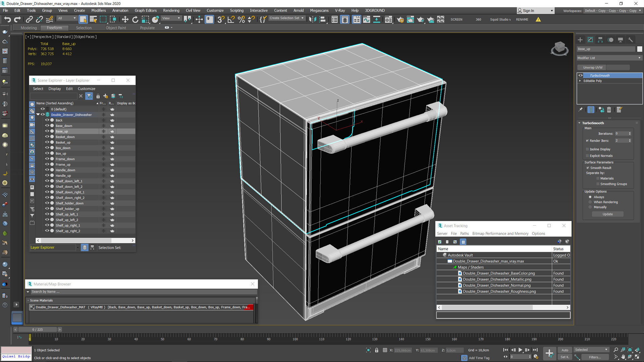Click the Unwrap UVW button

[x=593, y=67]
